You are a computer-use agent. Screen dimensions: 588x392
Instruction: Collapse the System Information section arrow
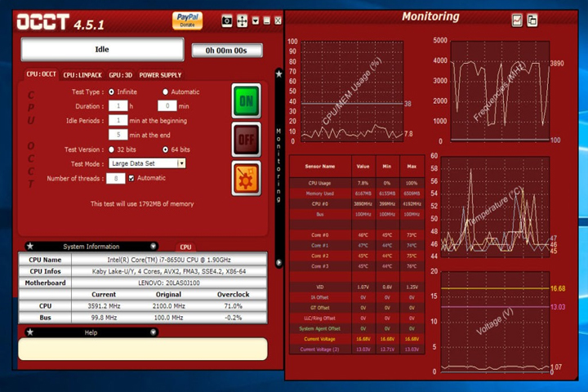pyautogui.click(x=153, y=247)
